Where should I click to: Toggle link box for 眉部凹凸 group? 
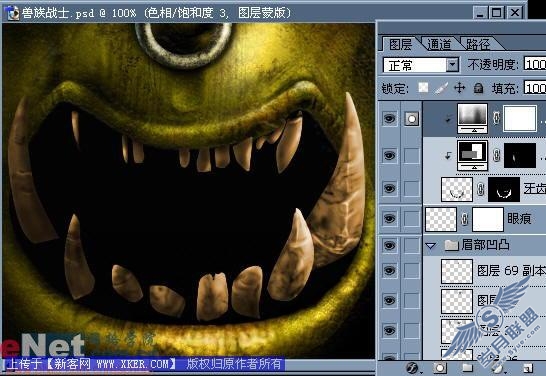[x=412, y=245]
